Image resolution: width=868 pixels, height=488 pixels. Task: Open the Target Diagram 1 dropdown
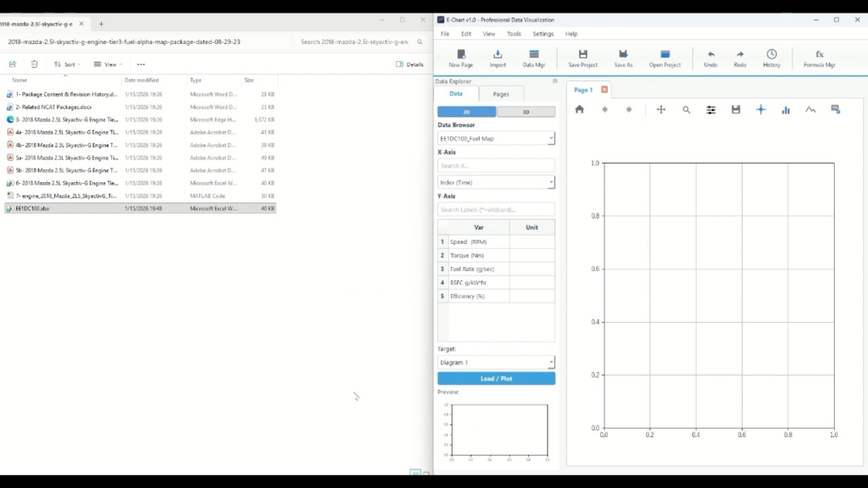coord(496,363)
